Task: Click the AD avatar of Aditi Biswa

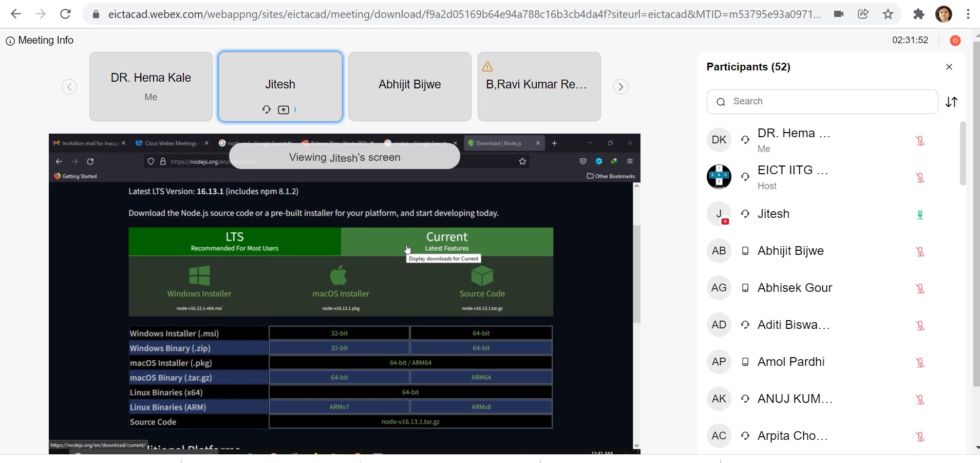Action: 719,325
